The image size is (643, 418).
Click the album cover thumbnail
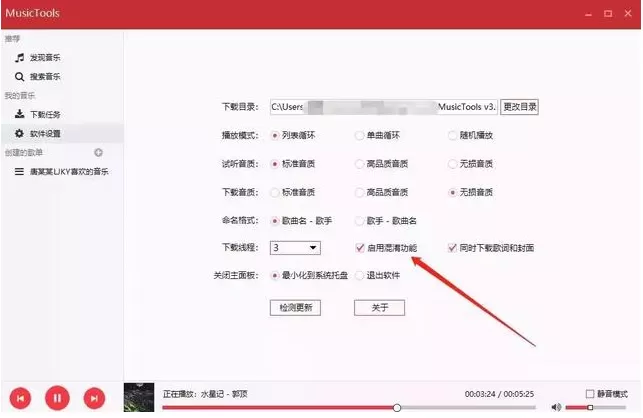139,397
